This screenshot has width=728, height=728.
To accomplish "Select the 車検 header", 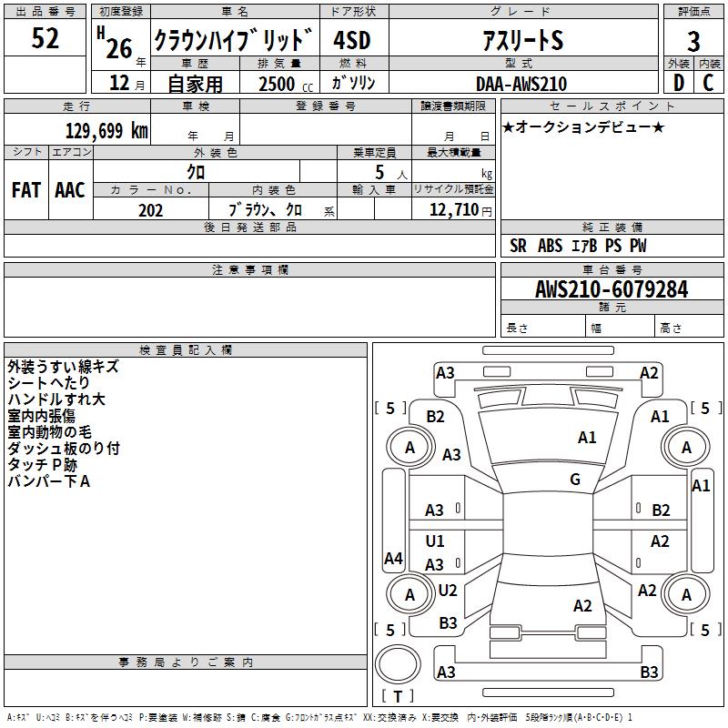I will pyautogui.click(x=195, y=106).
